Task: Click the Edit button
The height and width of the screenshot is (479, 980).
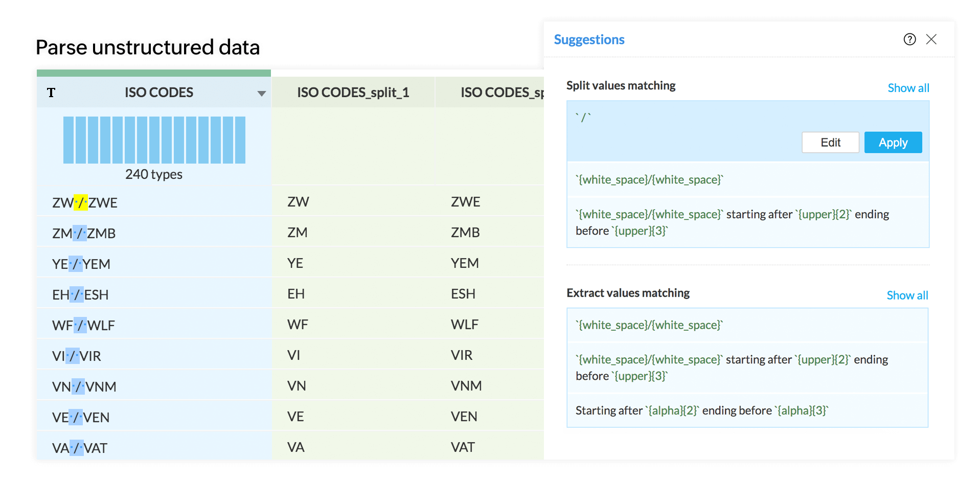Action: 830,143
